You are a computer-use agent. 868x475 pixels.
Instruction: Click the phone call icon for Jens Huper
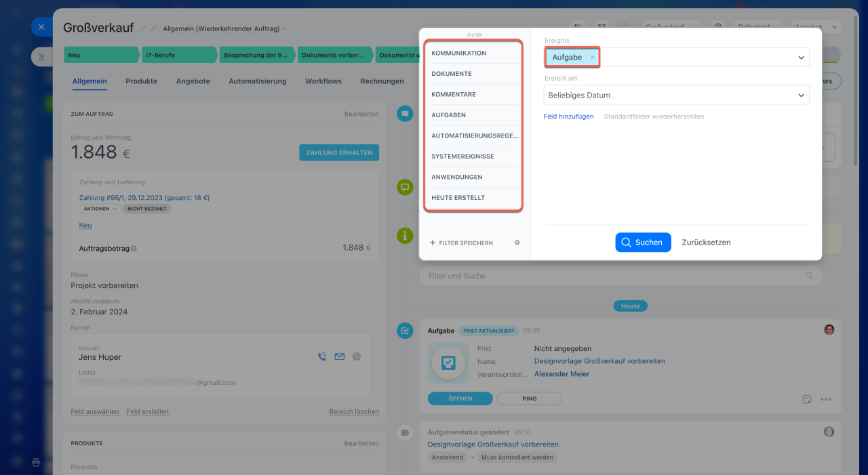click(x=322, y=356)
